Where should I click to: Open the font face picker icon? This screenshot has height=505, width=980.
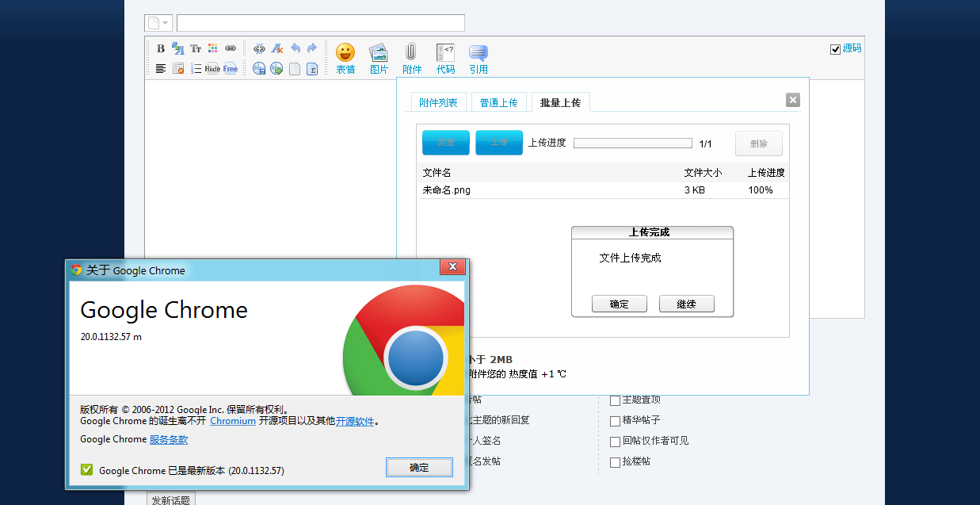click(178, 48)
